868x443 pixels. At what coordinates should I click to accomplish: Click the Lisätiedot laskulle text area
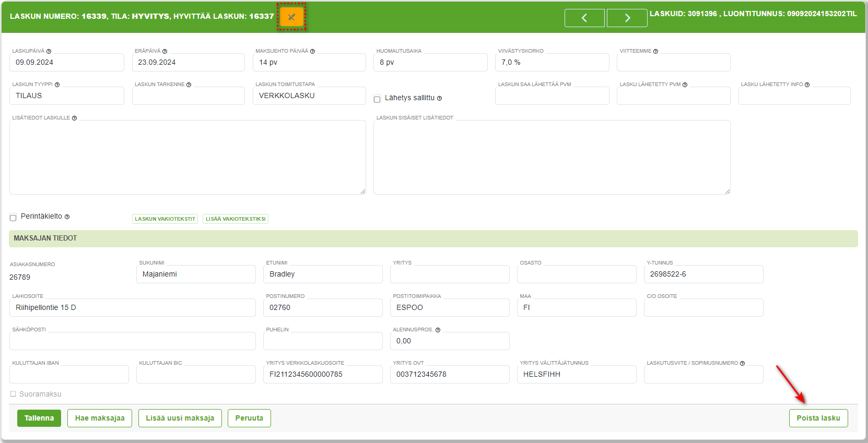point(187,157)
